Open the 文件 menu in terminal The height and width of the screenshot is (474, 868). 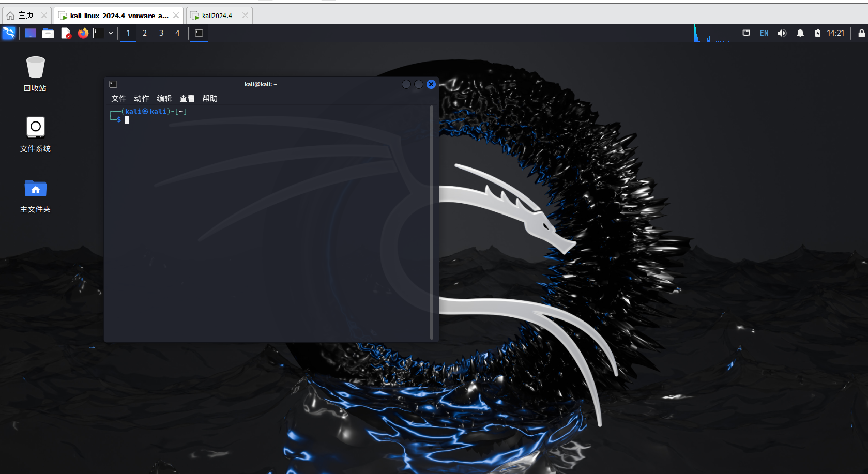click(119, 99)
